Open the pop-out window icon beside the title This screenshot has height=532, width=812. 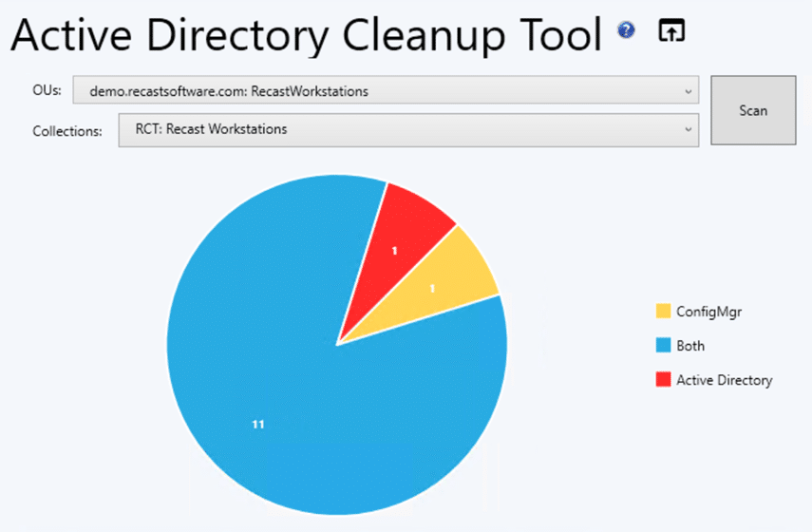pyautogui.click(x=671, y=30)
